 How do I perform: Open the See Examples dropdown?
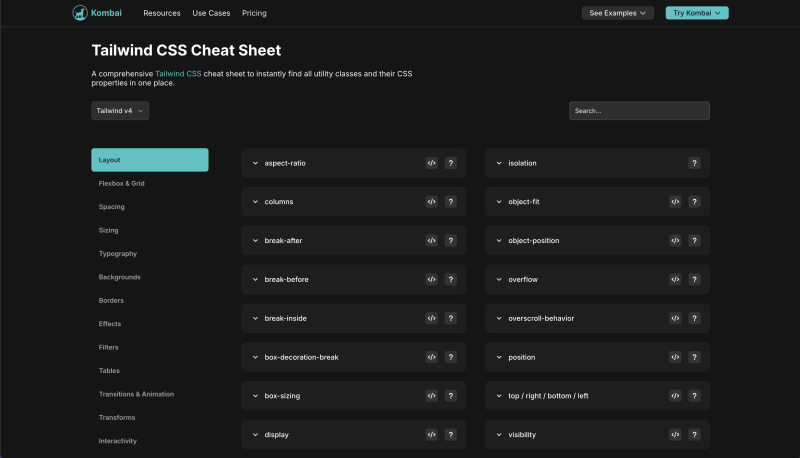(617, 13)
